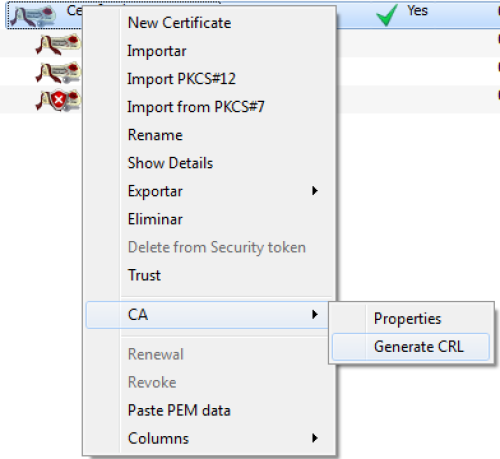Expand the CA submenu arrow
This screenshot has height=459, width=500.
(x=315, y=314)
